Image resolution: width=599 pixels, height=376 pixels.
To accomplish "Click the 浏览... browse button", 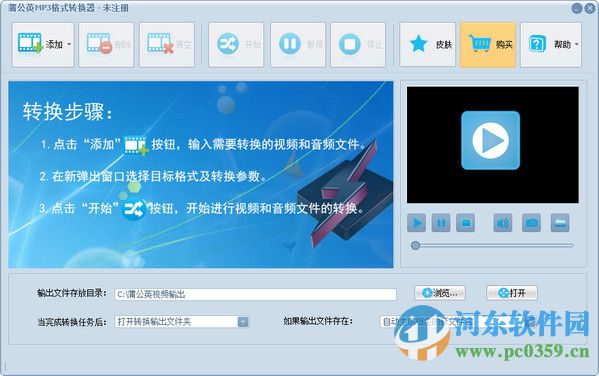I will click(440, 293).
